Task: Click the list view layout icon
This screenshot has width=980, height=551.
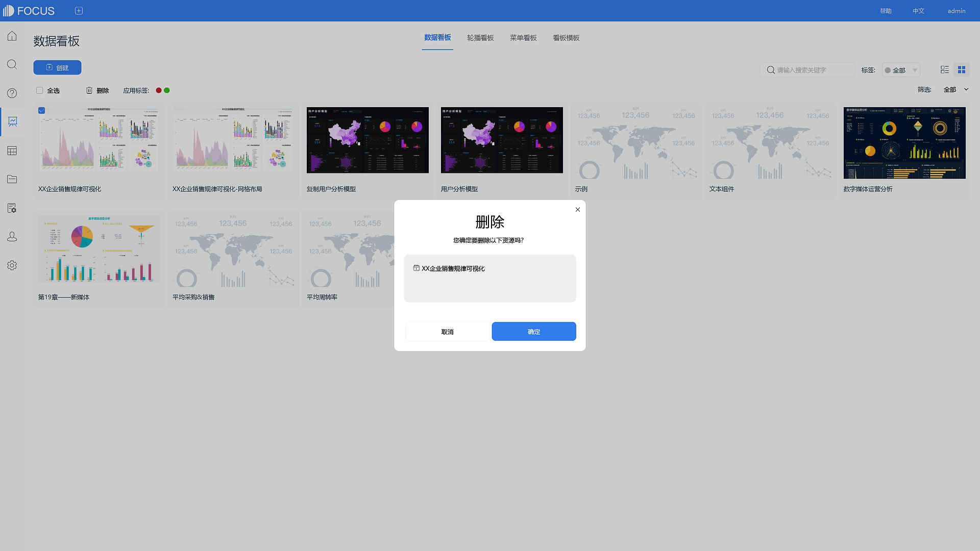Action: pos(945,69)
